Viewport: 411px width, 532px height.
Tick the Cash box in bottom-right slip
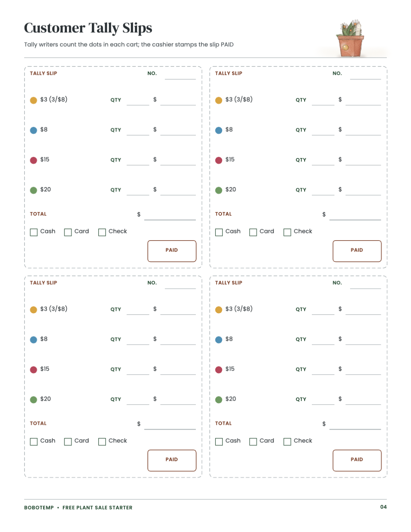219,442
